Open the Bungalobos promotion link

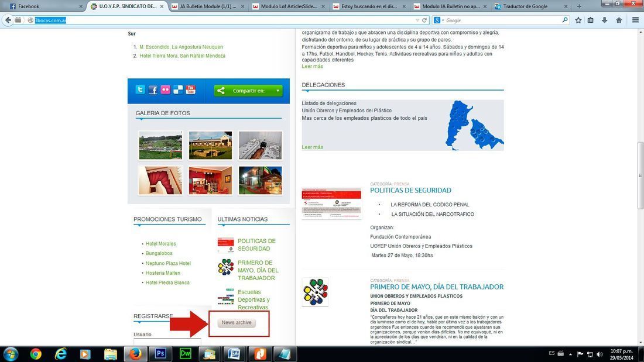159,254
